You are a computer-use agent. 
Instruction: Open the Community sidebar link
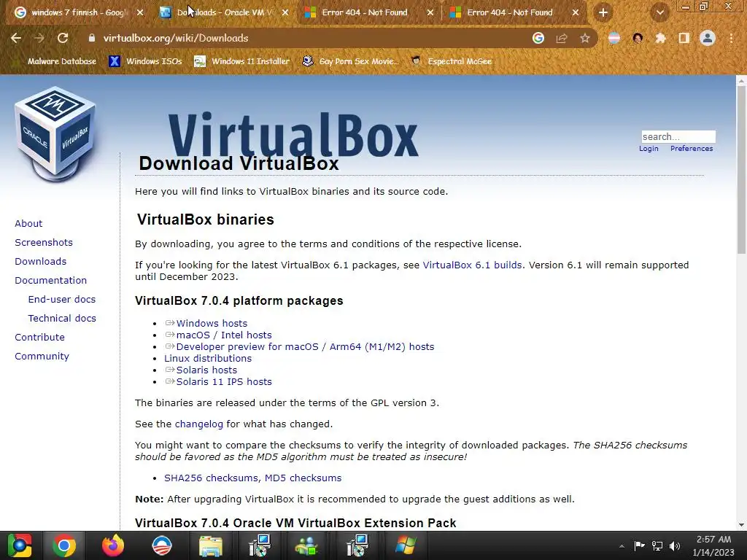click(42, 356)
